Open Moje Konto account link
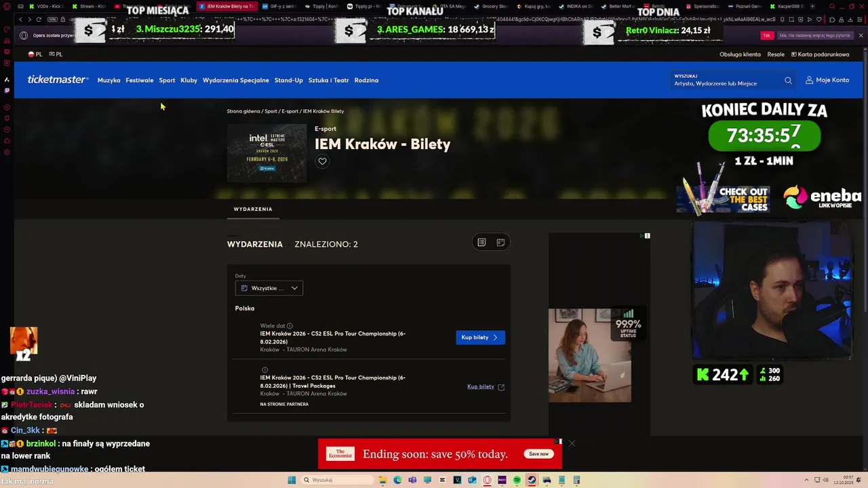Viewport: 868px width, 488px height. click(827, 80)
